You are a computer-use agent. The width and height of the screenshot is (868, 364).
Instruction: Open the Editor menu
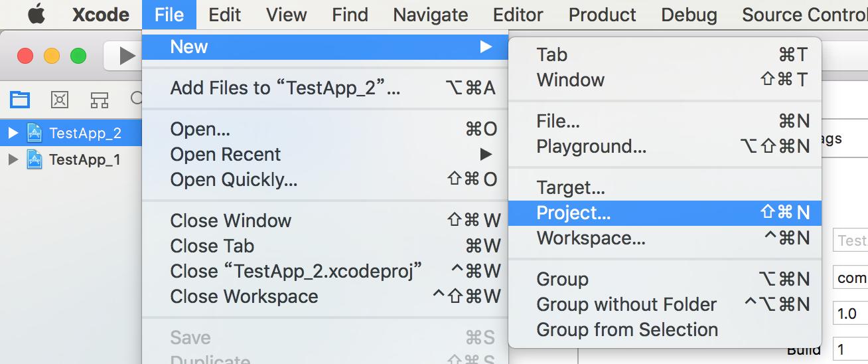coord(518,15)
